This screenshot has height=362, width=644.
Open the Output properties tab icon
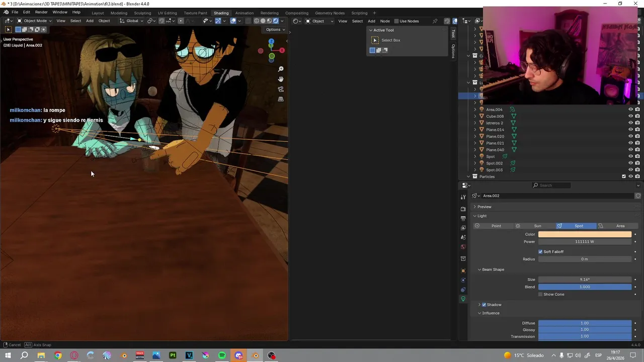pos(463,218)
